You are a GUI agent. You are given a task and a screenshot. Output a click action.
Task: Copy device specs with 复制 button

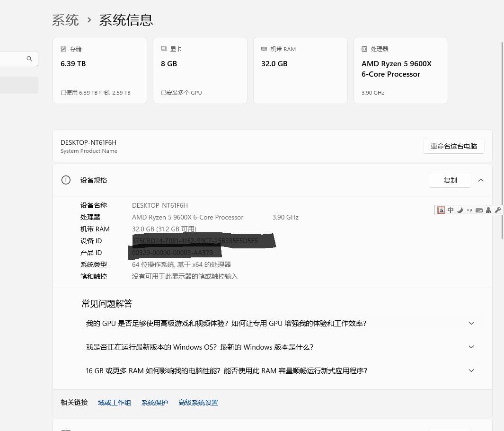[x=450, y=180]
